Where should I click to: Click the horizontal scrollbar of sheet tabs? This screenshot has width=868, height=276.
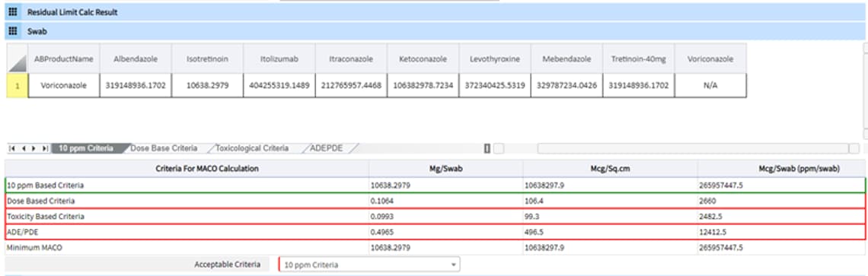coord(693,148)
